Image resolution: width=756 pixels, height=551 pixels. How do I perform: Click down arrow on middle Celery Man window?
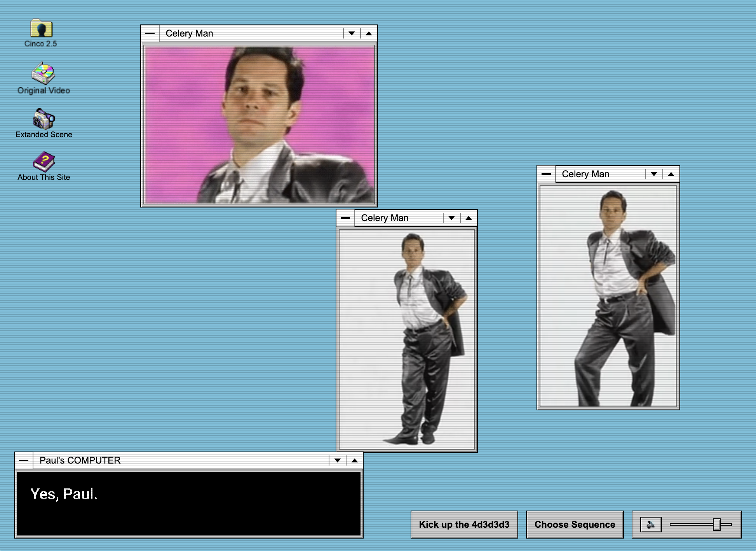[451, 218]
